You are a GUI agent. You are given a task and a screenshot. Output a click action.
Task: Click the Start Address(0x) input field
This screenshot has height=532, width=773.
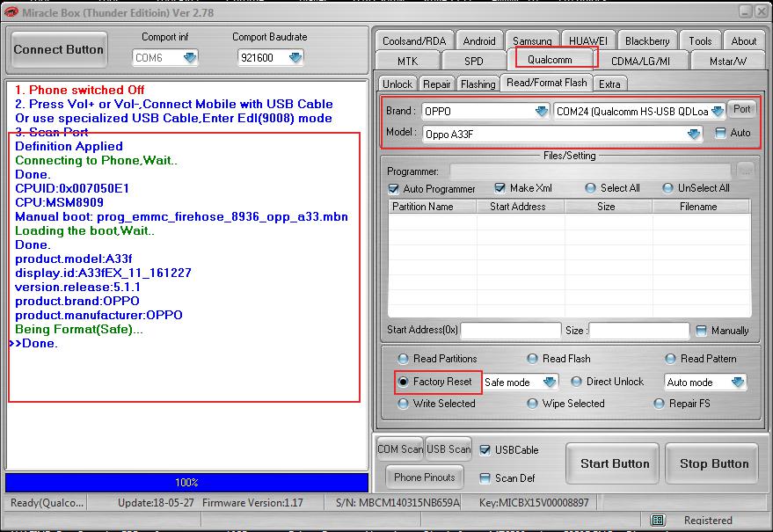(511, 331)
